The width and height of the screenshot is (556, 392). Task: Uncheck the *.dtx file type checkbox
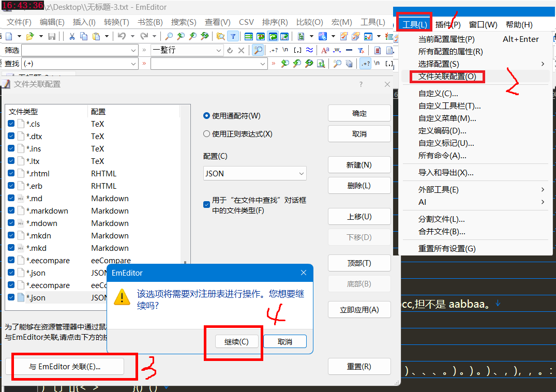[x=11, y=135]
